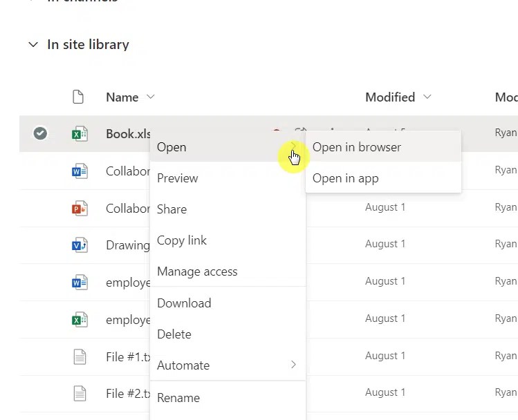Image resolution: width=518 pixels, height=420 pixels.
Task: Click August 1 date in File #1 row
Action: tap(385, 356)
